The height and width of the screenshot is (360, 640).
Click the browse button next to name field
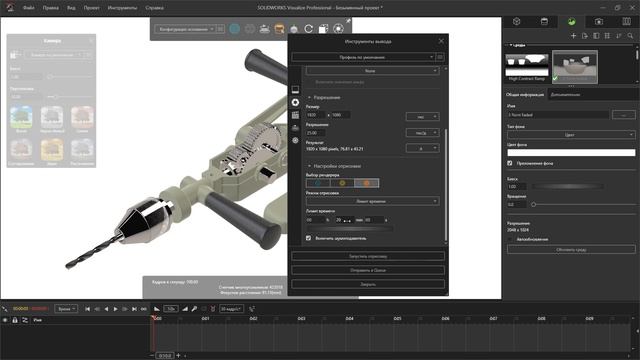(624, 115)
